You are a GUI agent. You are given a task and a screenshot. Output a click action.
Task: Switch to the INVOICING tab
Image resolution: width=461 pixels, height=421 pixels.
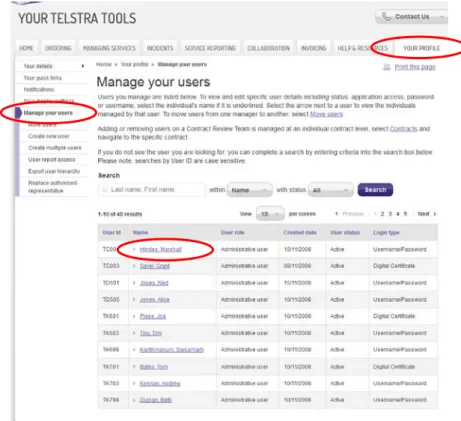tap(314, 48)
